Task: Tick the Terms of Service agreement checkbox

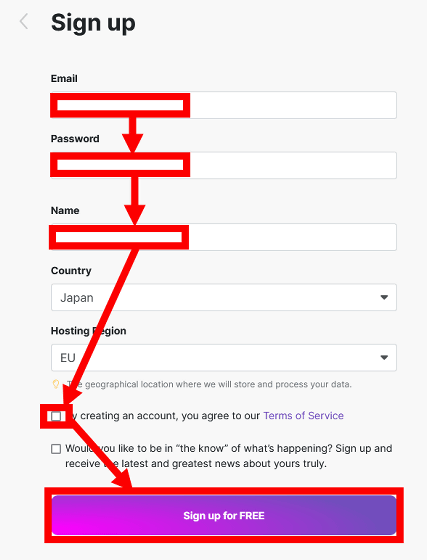Action: click(56, 416)
